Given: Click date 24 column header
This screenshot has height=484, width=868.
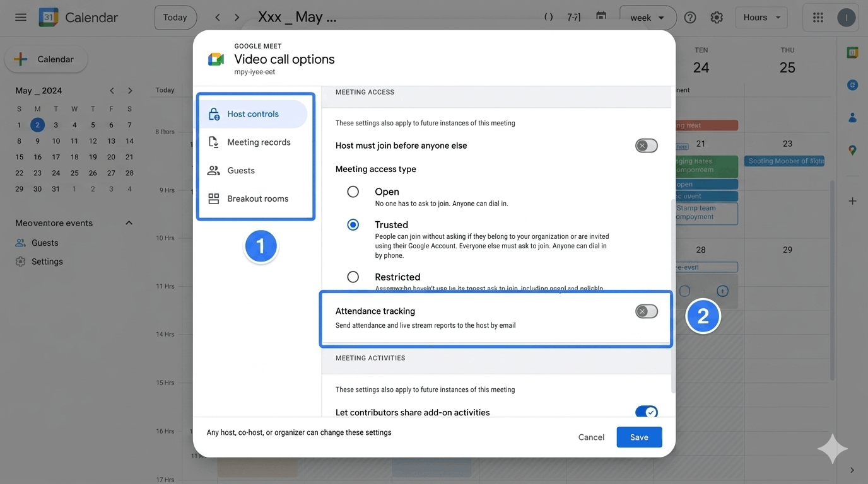Looking at the screenshot, I should point(701,67).
